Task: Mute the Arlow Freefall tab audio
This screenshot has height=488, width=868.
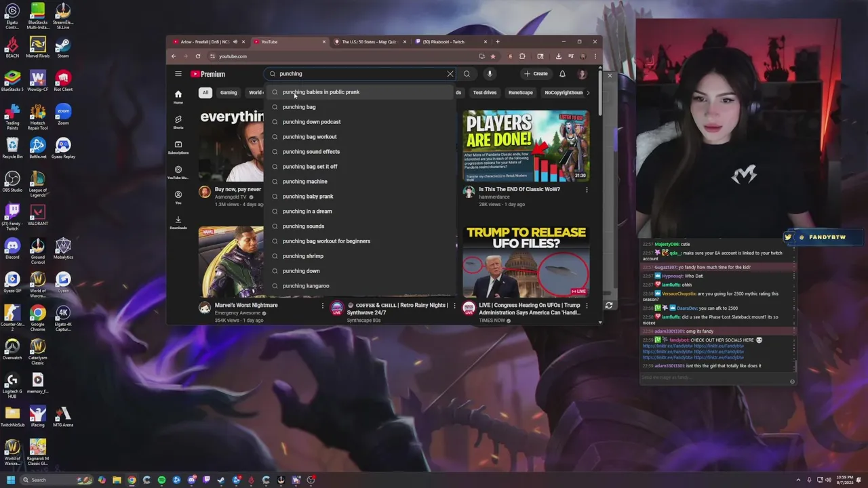Action: pyautogui.click(x=235, y=42)
